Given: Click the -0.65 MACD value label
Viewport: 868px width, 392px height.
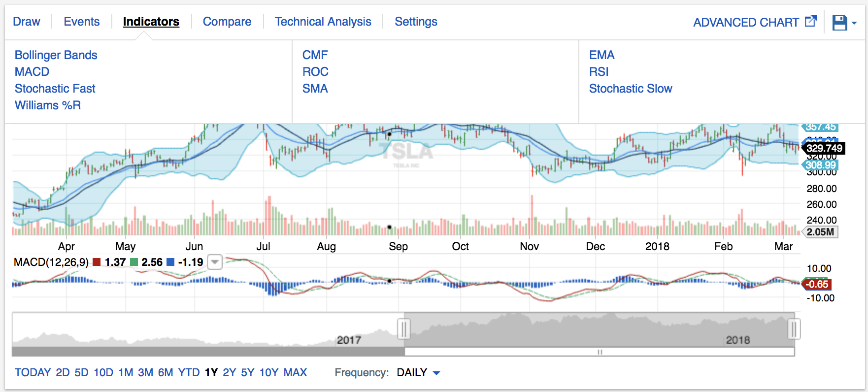Looking at the screenshot, I should (x=817, y=284).
